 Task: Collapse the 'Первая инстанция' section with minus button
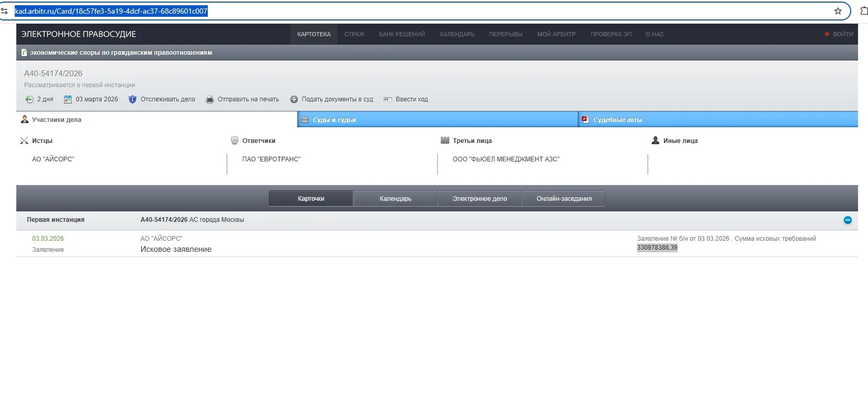click(847, 220)
